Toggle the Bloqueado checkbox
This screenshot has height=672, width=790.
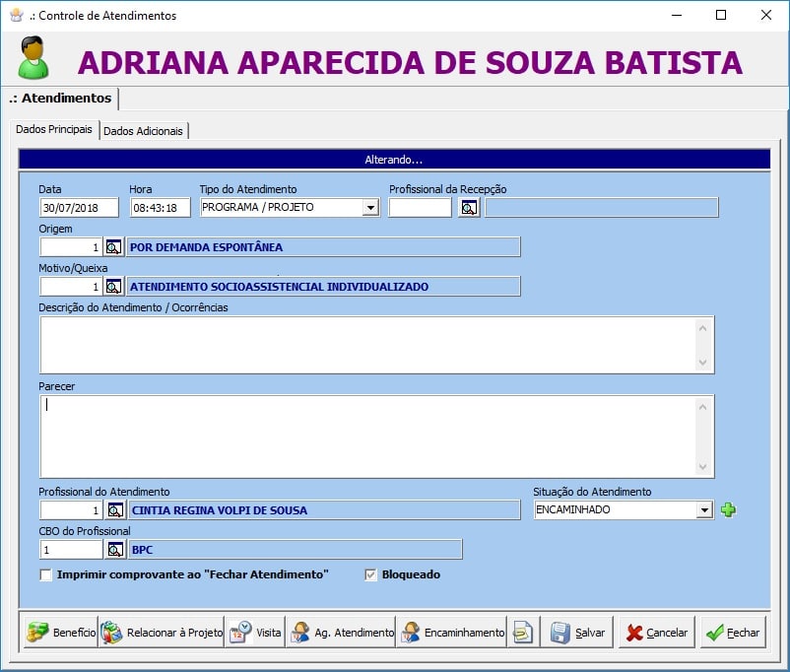371,575
